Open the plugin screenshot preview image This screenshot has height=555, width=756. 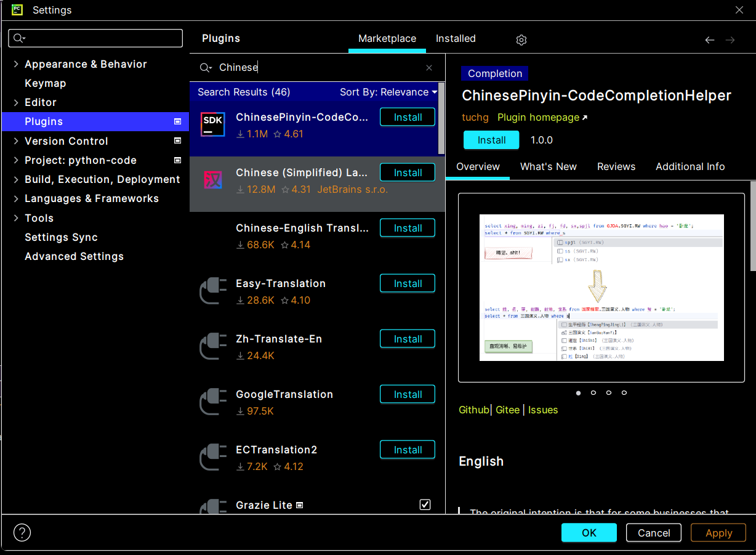point(601,288)
